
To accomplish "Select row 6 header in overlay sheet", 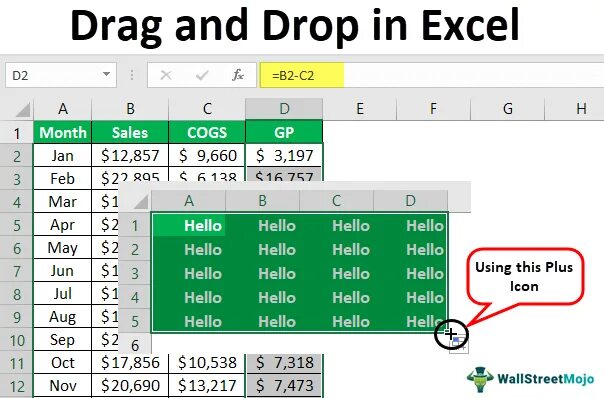I will pos(135,345).
